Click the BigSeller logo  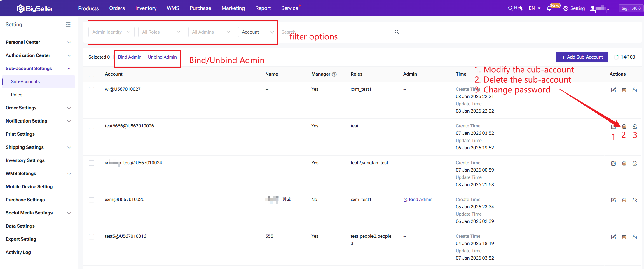tap(35, 8)
